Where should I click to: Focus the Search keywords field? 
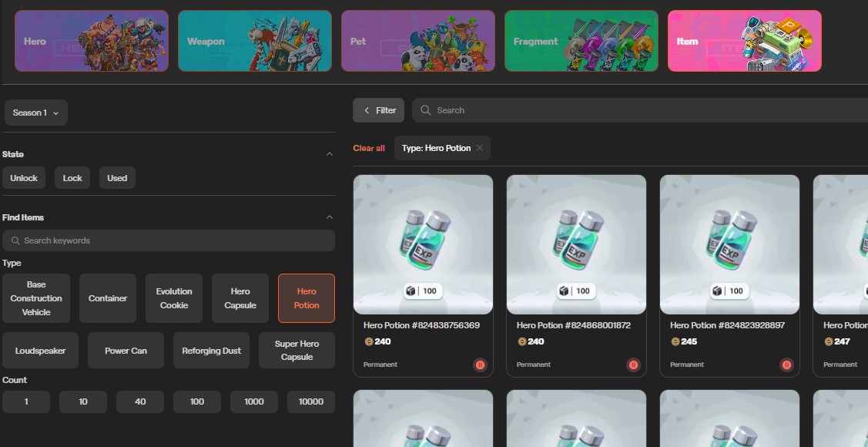(x=168, y=240)
